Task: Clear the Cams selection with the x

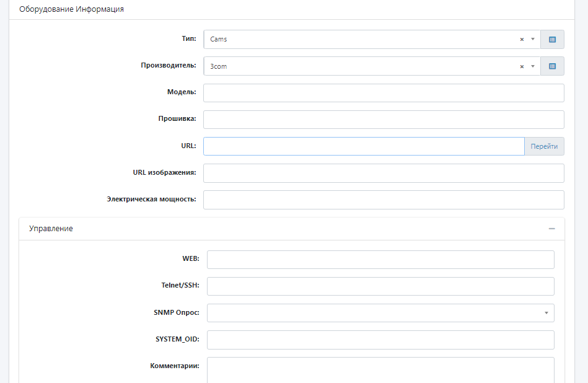Action: [x=522, y=39]
